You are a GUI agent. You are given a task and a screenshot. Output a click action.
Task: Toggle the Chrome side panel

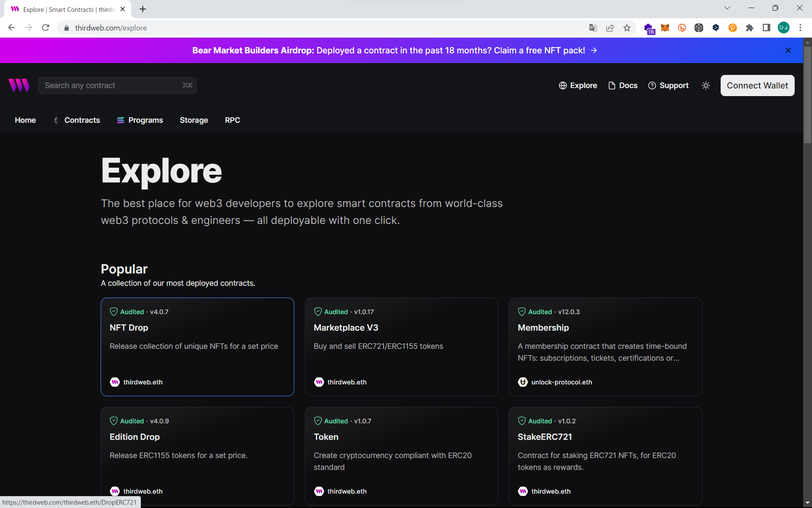pos(766,28)
